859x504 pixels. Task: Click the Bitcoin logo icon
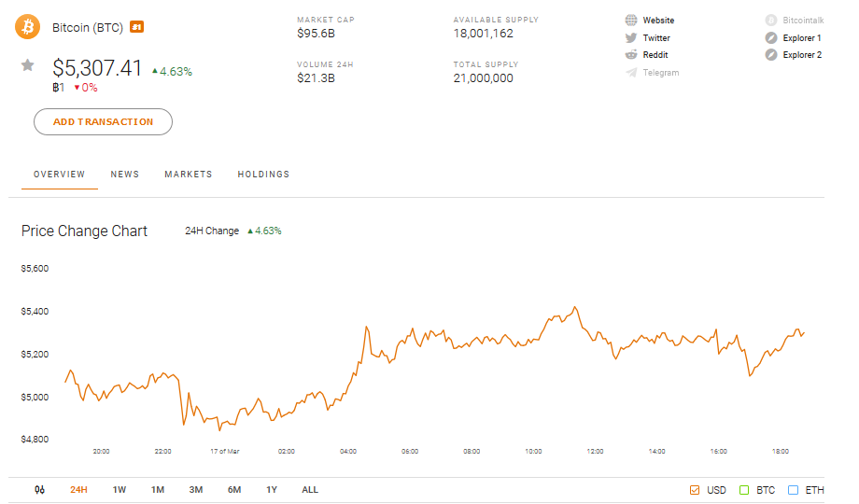(x=28, y=27)
